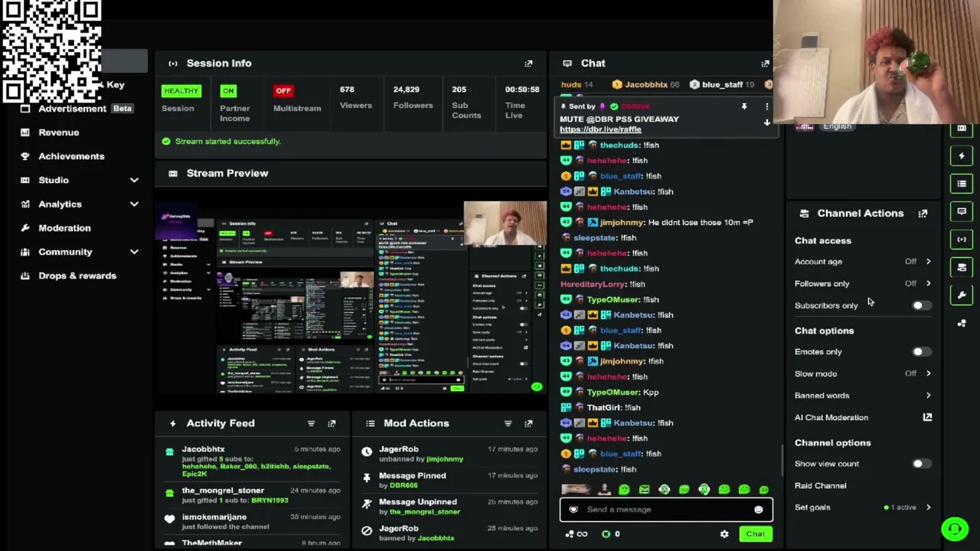Select first green emote in quick emote row
980x551 pixels.
(624, 490)
